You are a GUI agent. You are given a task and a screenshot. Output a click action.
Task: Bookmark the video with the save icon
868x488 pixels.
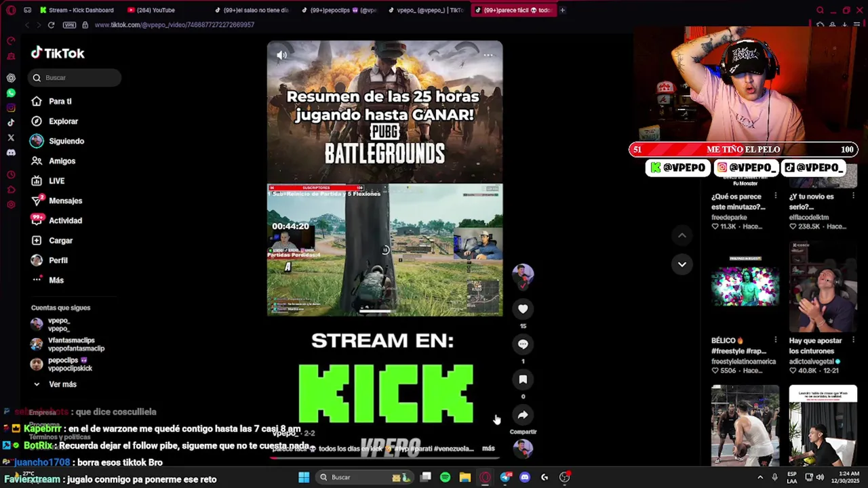(x=523, y=380)
